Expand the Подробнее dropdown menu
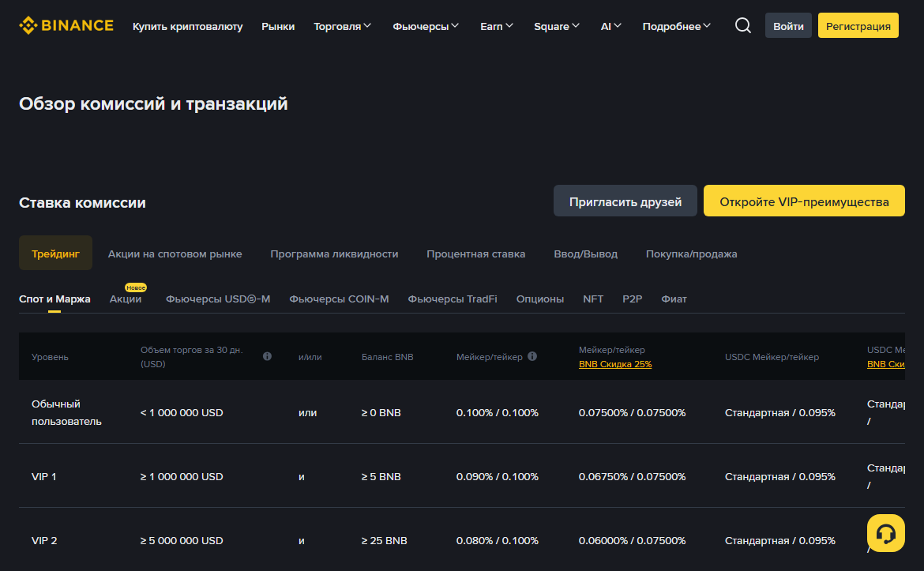Viewport: 924px width, 571px height. (677, 26)
